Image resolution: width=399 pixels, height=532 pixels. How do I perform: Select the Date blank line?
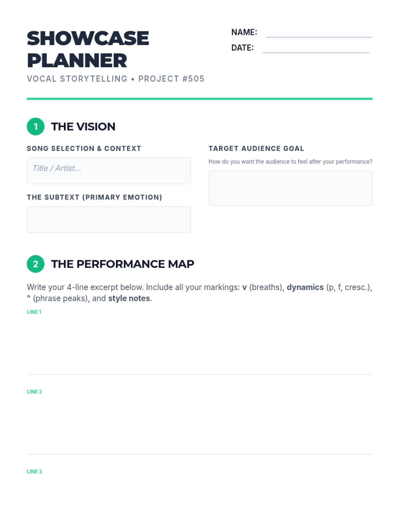click(x=316, y=49)
